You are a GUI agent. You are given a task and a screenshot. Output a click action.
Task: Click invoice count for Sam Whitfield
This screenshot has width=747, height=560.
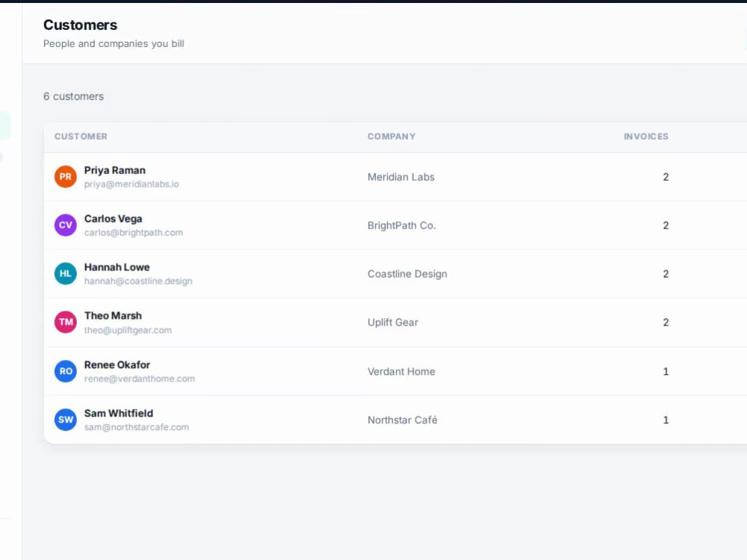click(666, 420)
